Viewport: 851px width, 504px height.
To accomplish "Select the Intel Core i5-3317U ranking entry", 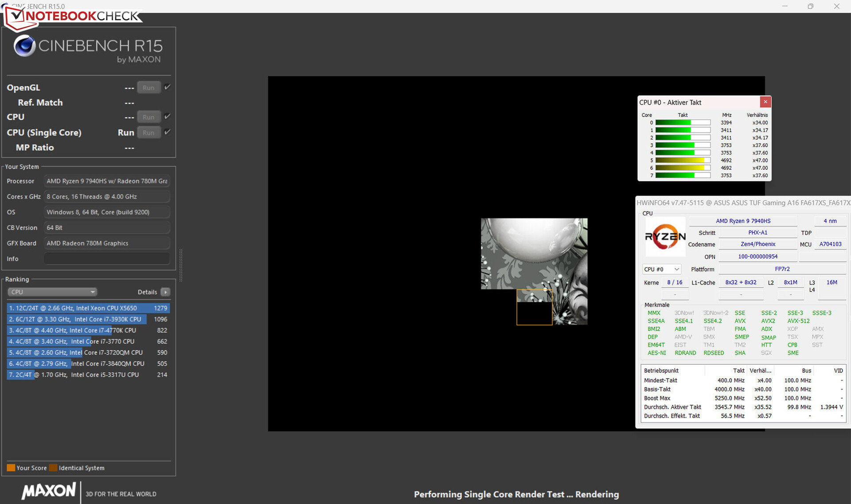I will tap(88, 375).
